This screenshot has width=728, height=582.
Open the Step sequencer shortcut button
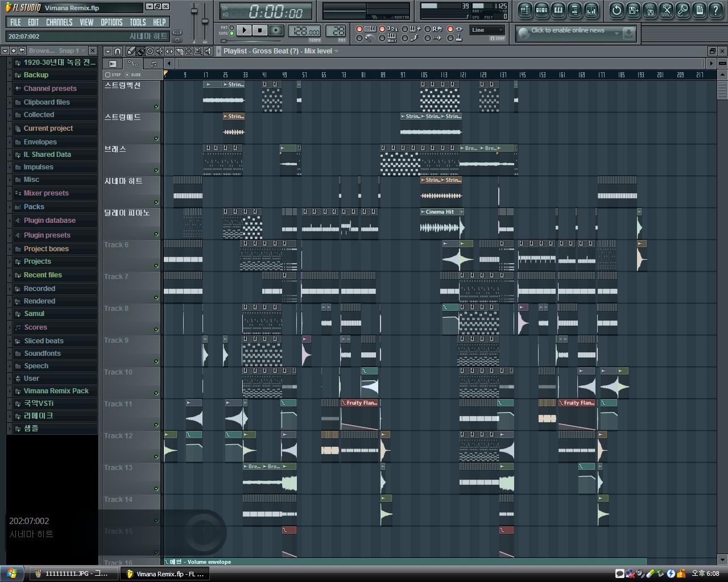pyautogui.click(x=542, y=10)
